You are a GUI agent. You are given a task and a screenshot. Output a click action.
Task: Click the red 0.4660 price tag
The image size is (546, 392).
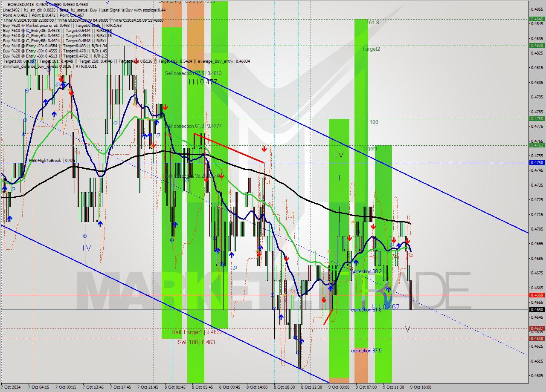coord(536,295)
